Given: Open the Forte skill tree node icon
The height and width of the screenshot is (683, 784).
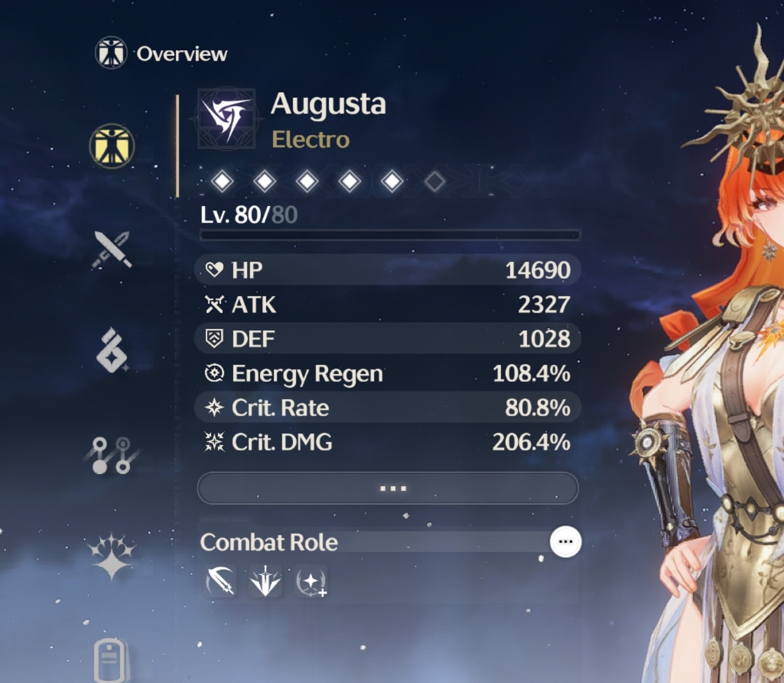Looking at the screenshot, I should coord(112,456).
